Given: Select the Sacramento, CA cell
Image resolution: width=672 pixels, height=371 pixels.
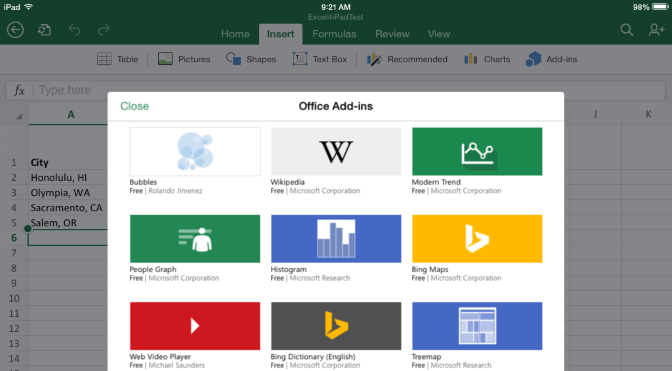Looking at the screenshot, I should click(x=68, y=208).
